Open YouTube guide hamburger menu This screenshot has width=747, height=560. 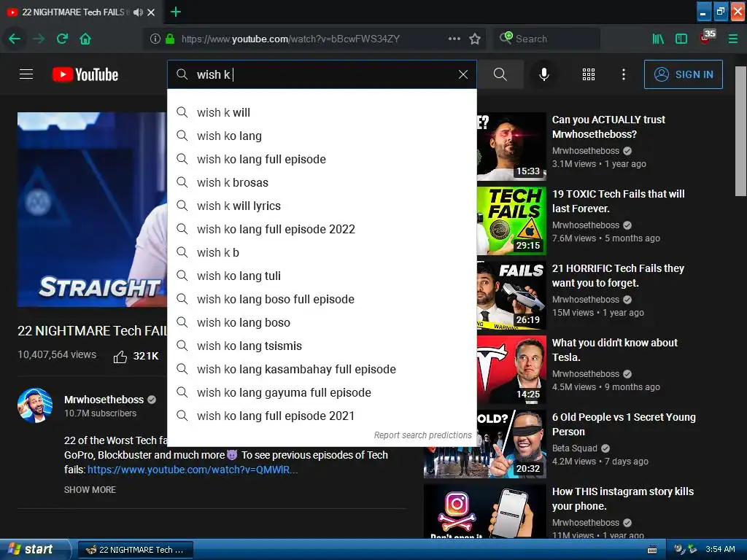pos(26,74)
